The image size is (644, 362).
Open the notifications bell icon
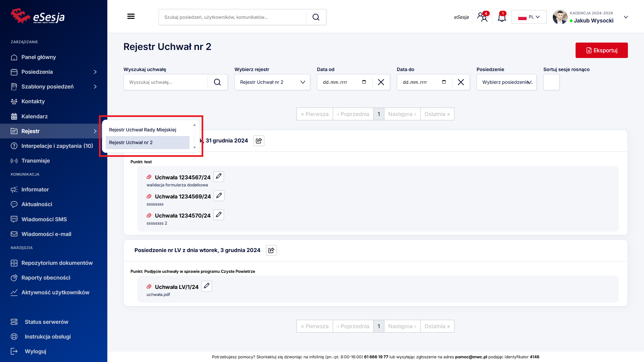[x=502, y=17]
